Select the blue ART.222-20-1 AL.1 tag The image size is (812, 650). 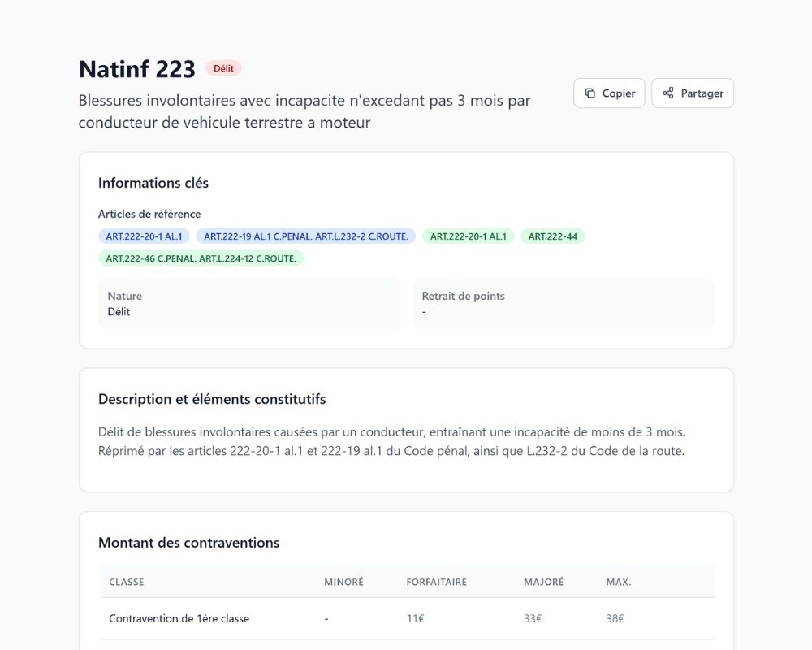coord(145,236)
